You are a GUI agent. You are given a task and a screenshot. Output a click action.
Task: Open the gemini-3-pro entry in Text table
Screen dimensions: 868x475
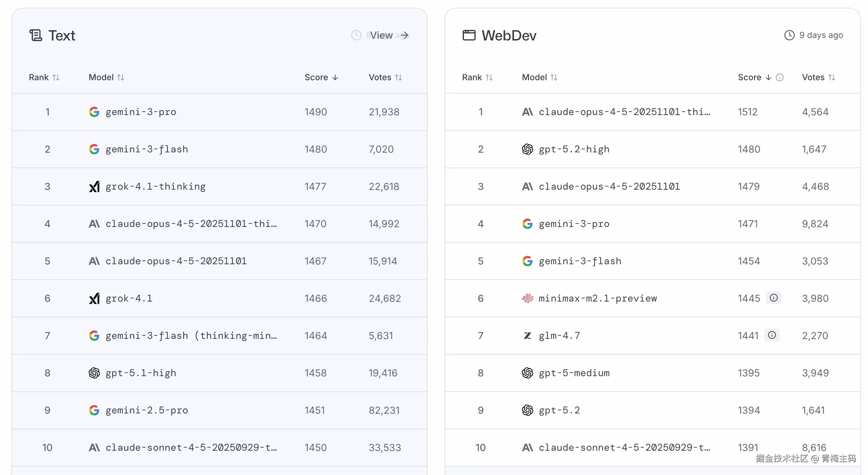coord(141,112)
